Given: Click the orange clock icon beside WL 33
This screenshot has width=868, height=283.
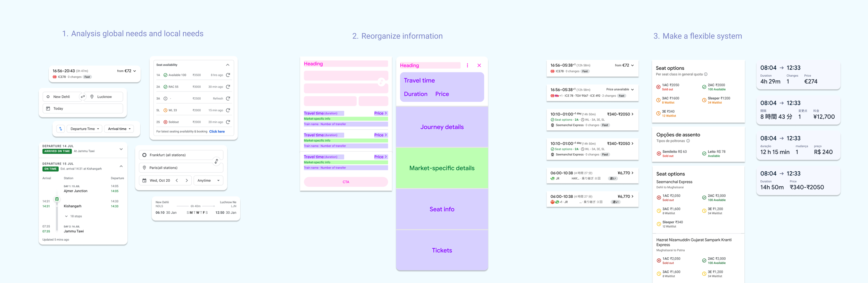Looking at the screenshot, I should point(166,110).
